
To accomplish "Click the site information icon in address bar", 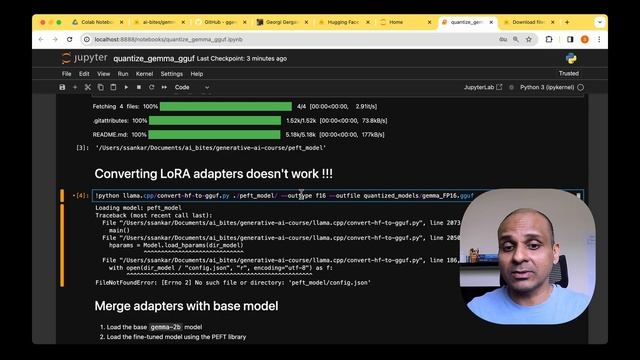I will tap(87, 40).
